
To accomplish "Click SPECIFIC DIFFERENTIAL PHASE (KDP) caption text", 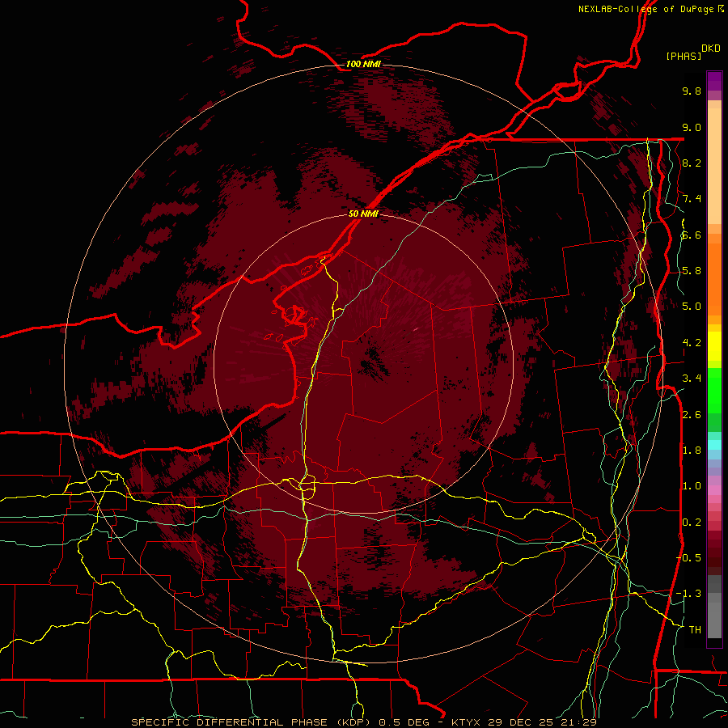I will (x=251, y=722).
